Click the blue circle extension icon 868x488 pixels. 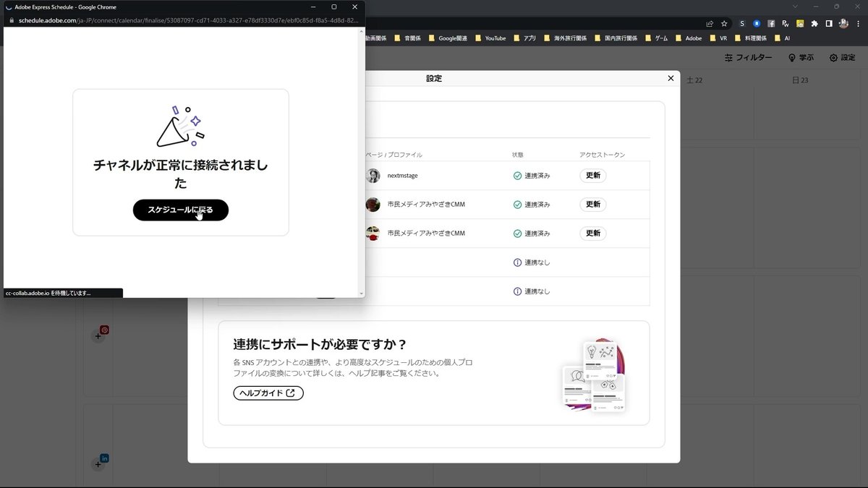pos(757,23)
